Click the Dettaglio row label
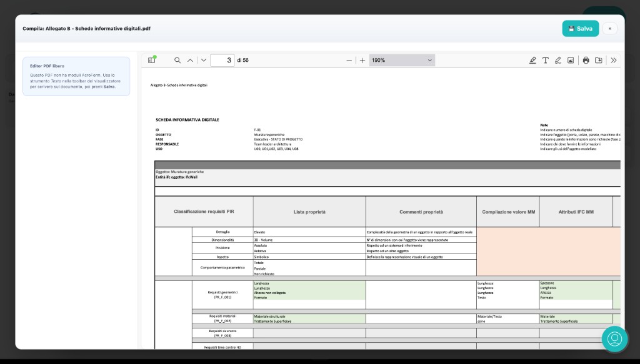This screenshot has width=640, height=364. tap(223, 232)
